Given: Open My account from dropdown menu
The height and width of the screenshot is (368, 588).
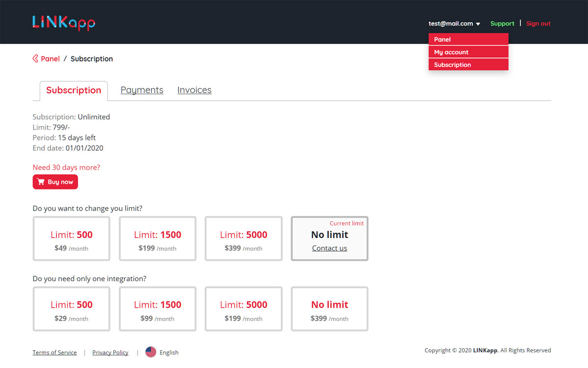Looking at the screenshot, I should point(468,52).
